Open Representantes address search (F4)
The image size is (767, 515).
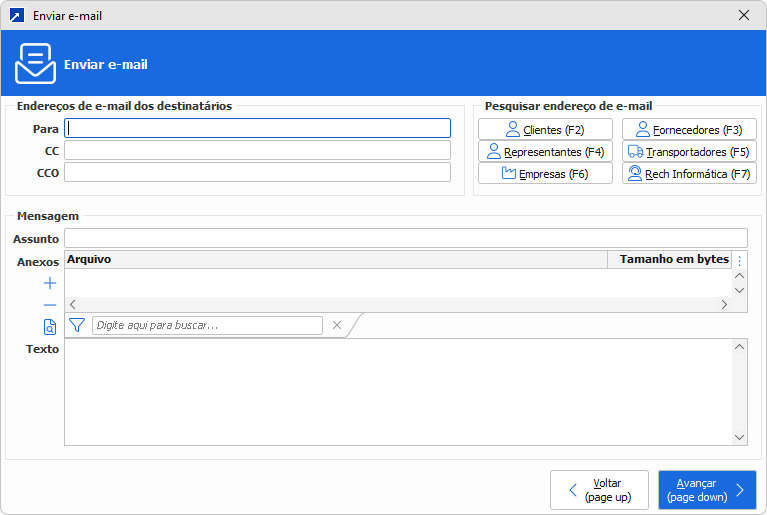[x=545, y=151]
